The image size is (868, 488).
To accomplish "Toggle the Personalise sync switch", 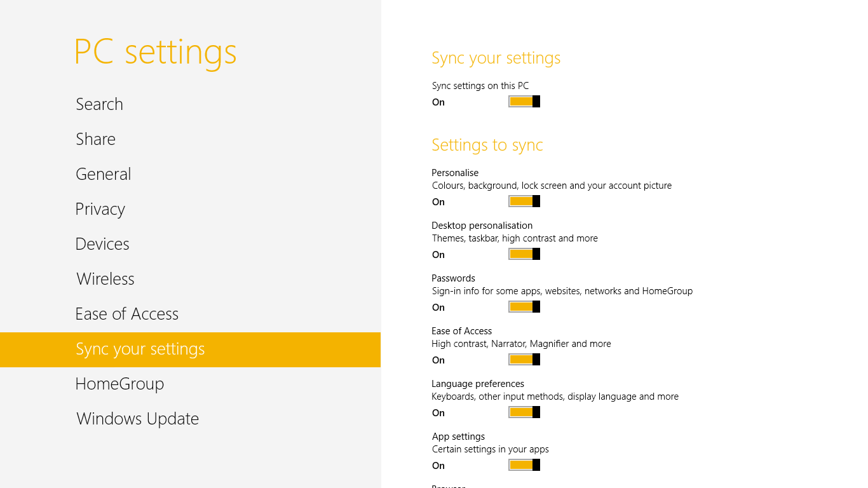I will [x=524, y=201].
